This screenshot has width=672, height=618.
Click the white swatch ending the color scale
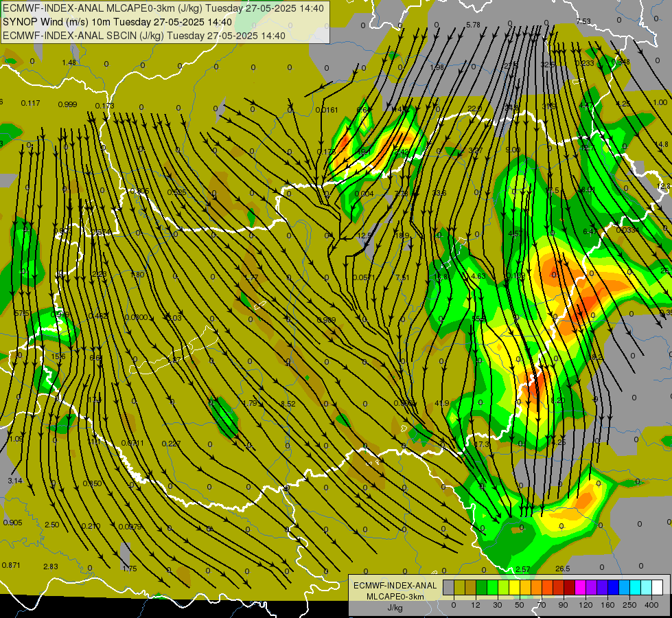(x=658, y=587)
